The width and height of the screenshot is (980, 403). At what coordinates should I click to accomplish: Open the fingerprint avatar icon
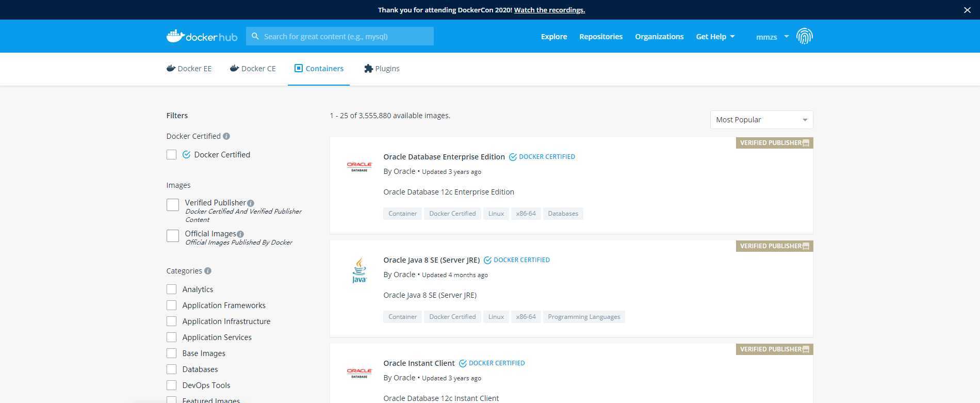(804, 36)
